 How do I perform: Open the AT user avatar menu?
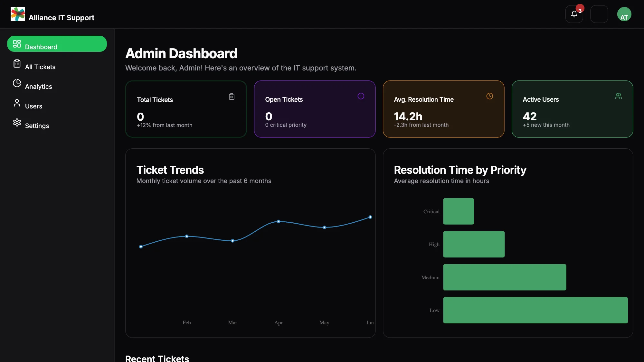624,14
